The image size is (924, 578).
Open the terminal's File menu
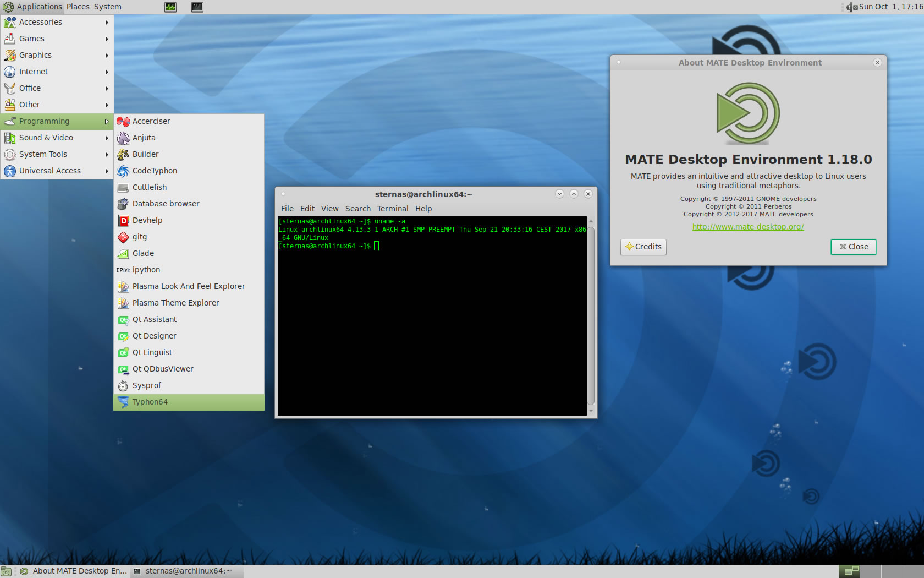pyautogui.click(x=287, y=209)
